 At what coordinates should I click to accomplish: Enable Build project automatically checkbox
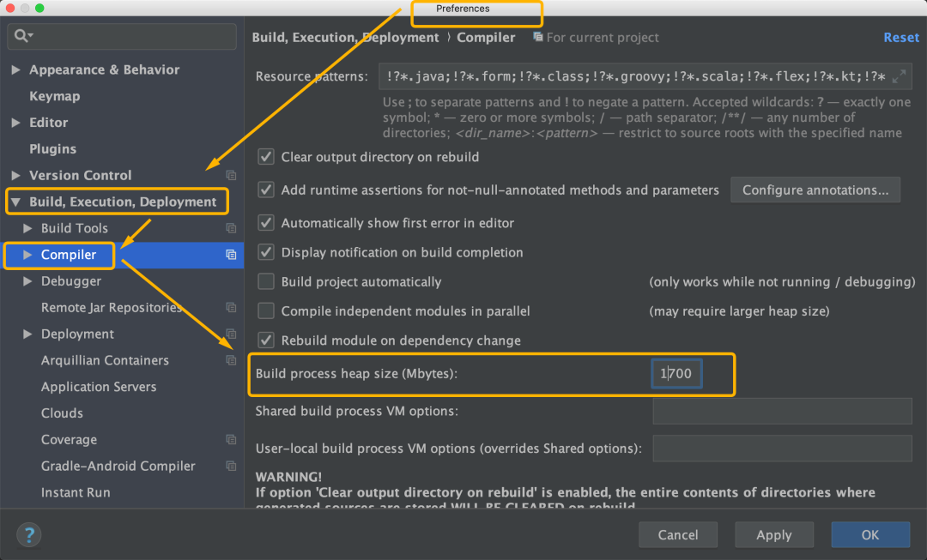266,281
